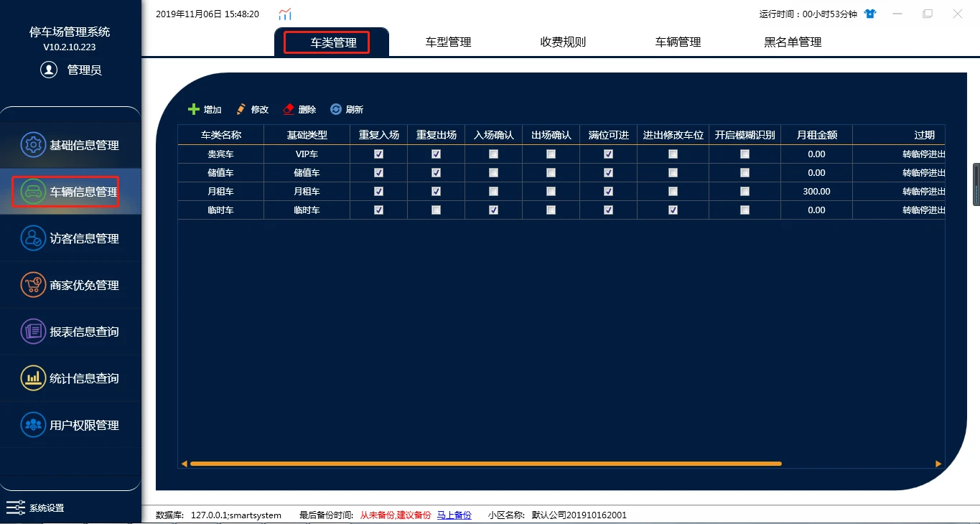Image resolution: width=980 pixels, height=524 pixels.
Task: Open 统计信息查询 menu label
Action: pyautogui.click(x=84, y=378)
